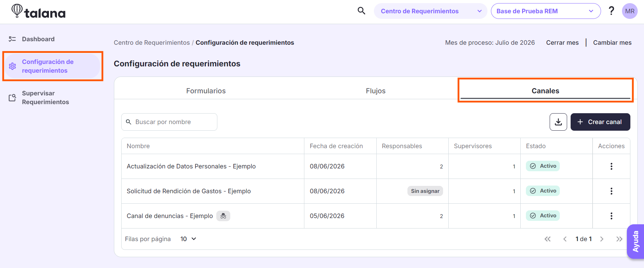
Task: Go to the previous page arrow
Action: [565, 239]
